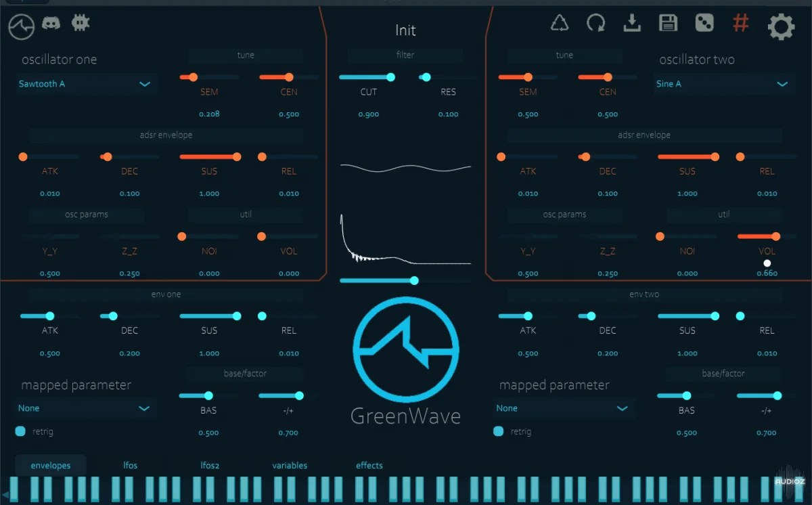Open settings with the gear icon
This screenshot has width=812, height=505.
click(781, 27)
